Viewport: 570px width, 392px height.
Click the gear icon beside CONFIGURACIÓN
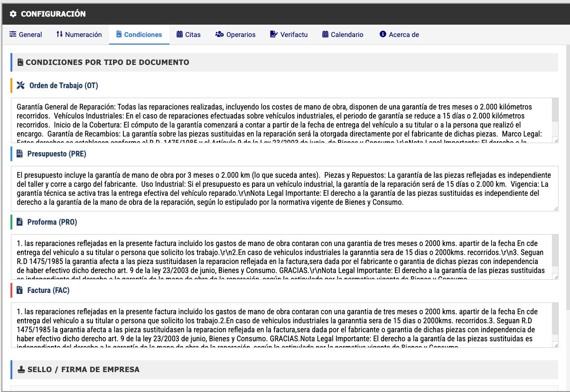pos(13,14)
